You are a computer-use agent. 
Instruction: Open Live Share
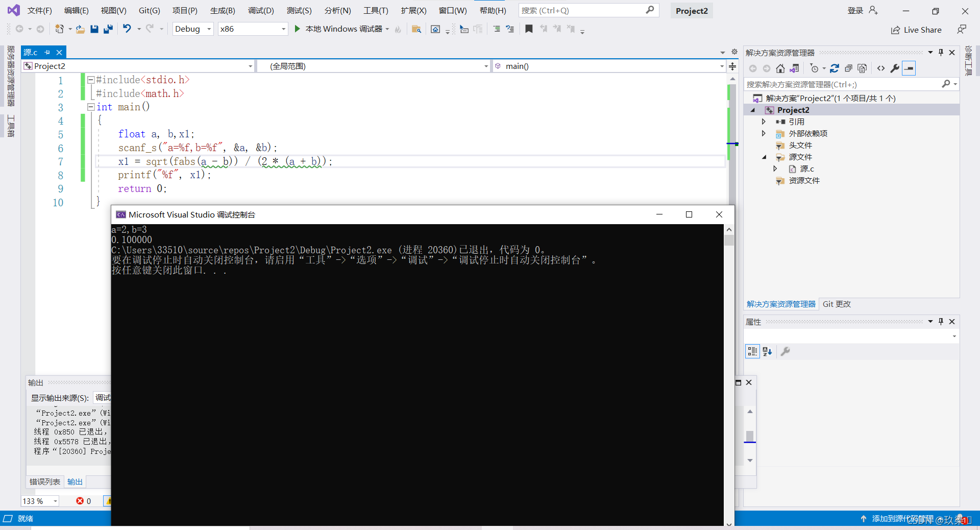[916, 30]
